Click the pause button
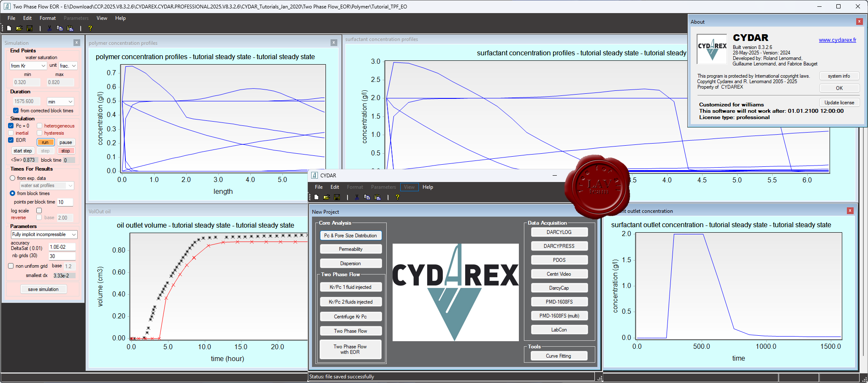 click(66, 142)
